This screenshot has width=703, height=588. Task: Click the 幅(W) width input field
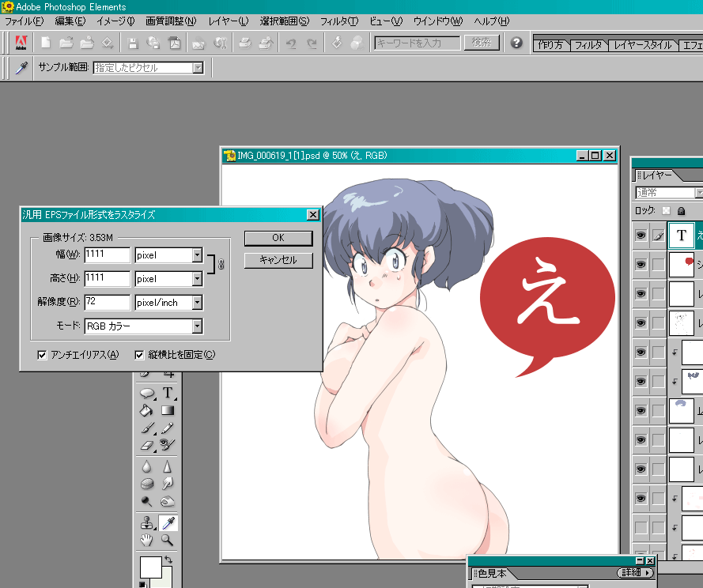pos(108,255)
